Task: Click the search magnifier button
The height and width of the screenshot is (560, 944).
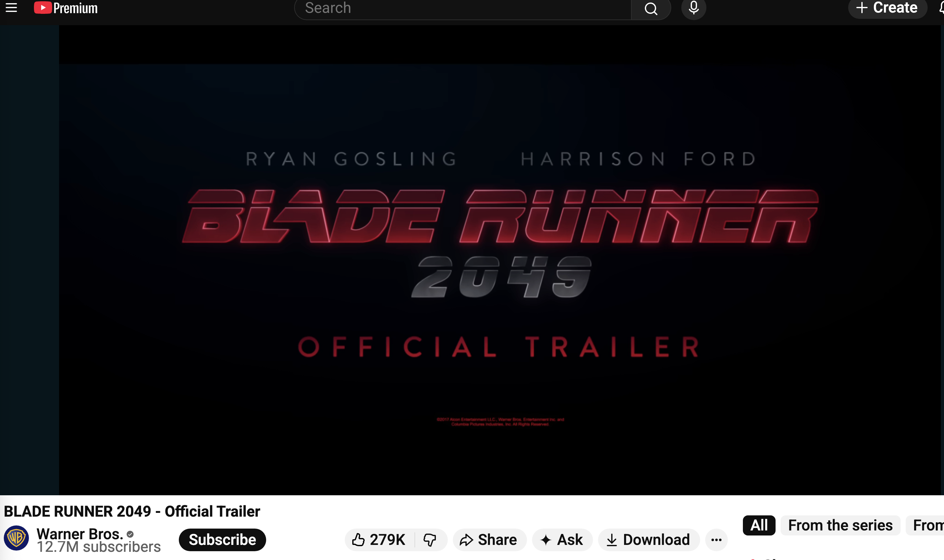Action: pyautogui.click(x=650, y=8)
